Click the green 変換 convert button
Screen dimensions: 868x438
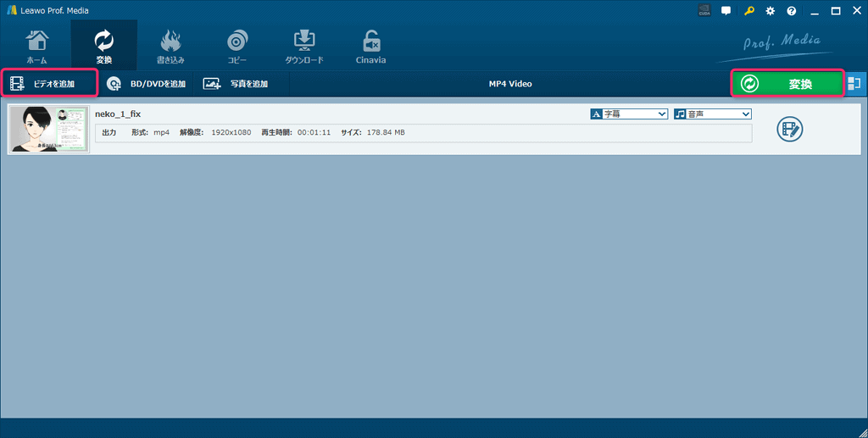(x=787, y=84)
